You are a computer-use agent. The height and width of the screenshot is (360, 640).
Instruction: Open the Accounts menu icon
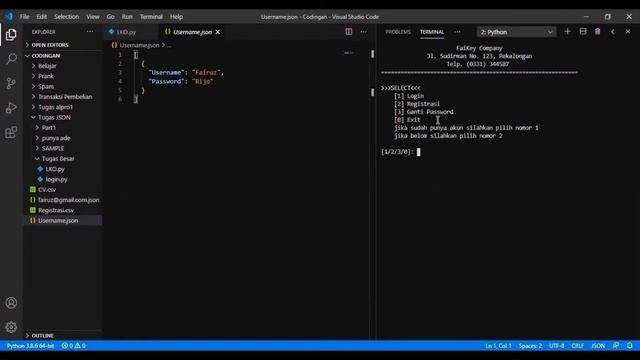[11, 303]
